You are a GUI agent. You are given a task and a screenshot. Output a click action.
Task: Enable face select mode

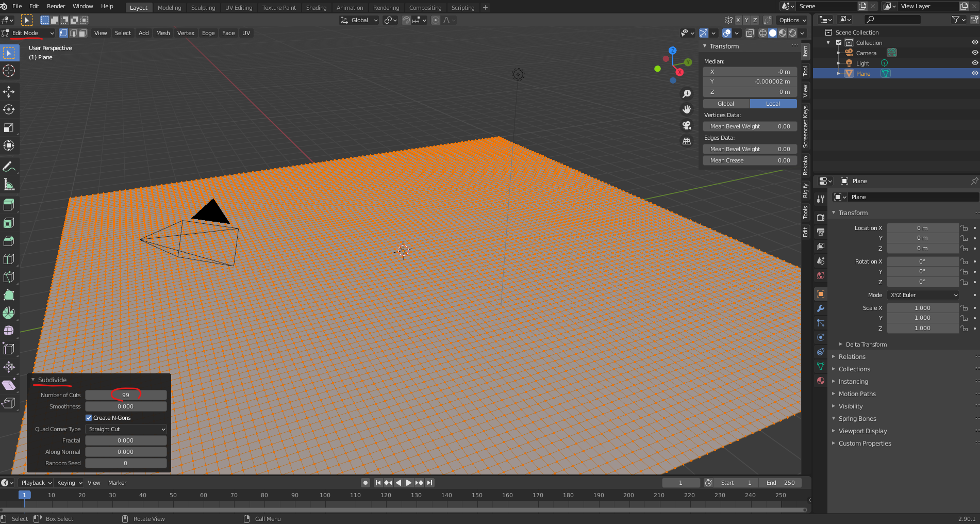pyautogui.click(x=82, y=33)
